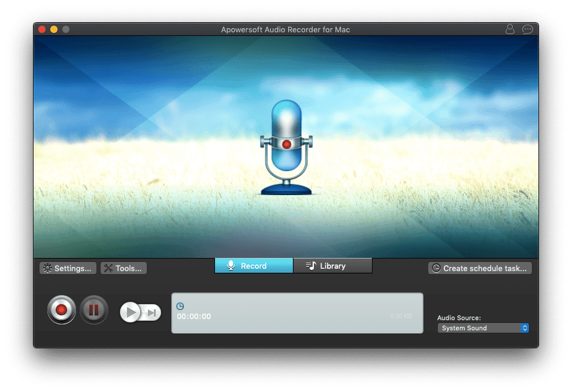This screenshot has width=572, height=392.
Task: Expand the Audio Source dropdown
Action: pos(483,328)
